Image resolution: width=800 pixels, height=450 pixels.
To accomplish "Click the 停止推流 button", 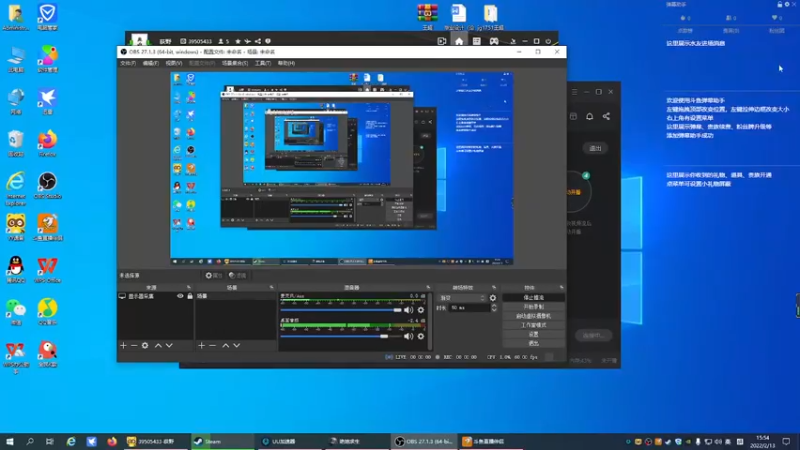I will click(x=534, y=297).
